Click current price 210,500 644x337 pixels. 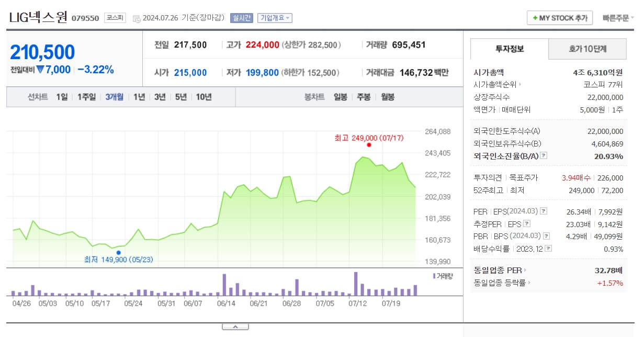[42, 52]
